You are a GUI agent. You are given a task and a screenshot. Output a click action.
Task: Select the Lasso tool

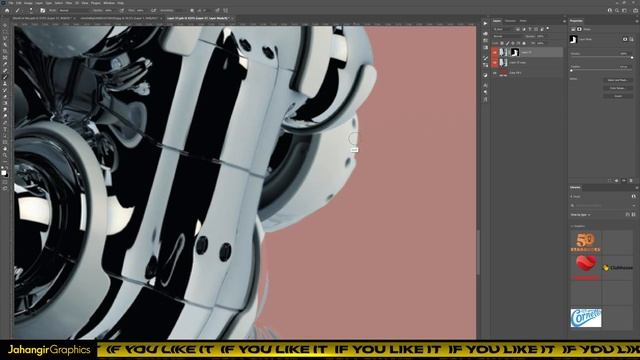point(5,38)
